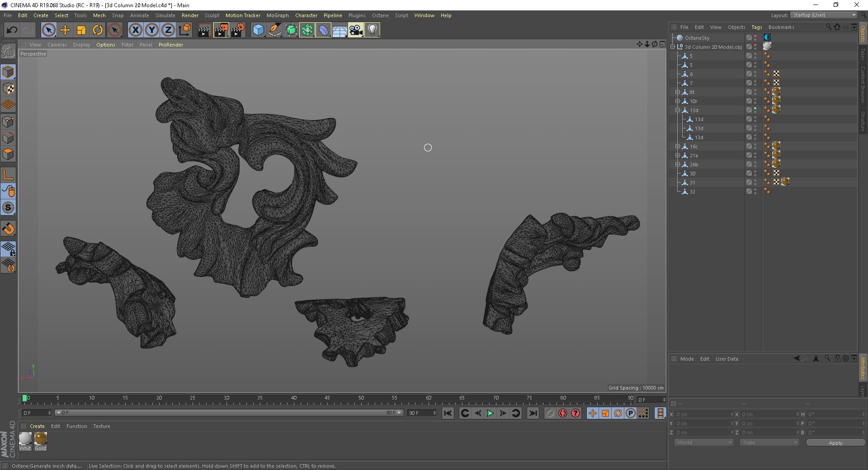Screen dimensions: 868x470
Task: Open the World coordinate dropdown
Action: coord(703,442)
